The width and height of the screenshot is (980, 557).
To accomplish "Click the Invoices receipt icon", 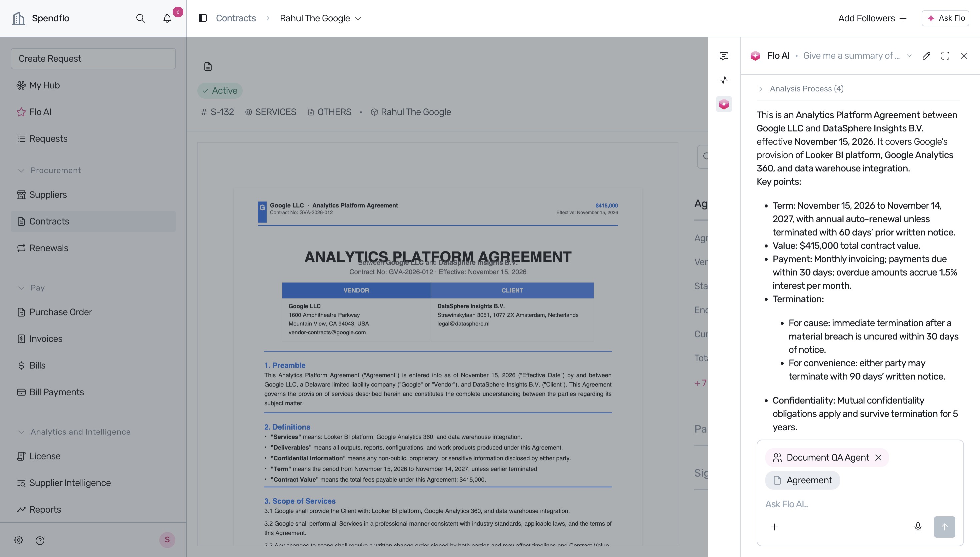I will (21, 339).
